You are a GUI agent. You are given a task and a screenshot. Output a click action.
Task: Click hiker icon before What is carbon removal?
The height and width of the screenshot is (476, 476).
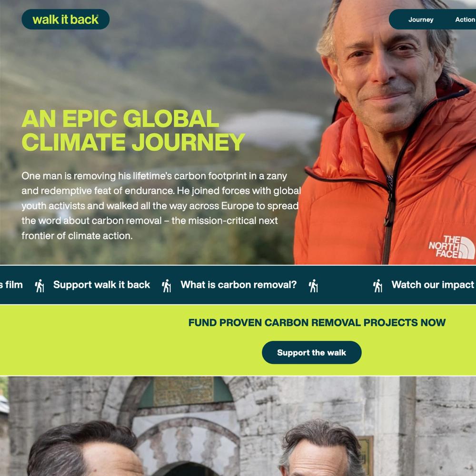(166, 286)
